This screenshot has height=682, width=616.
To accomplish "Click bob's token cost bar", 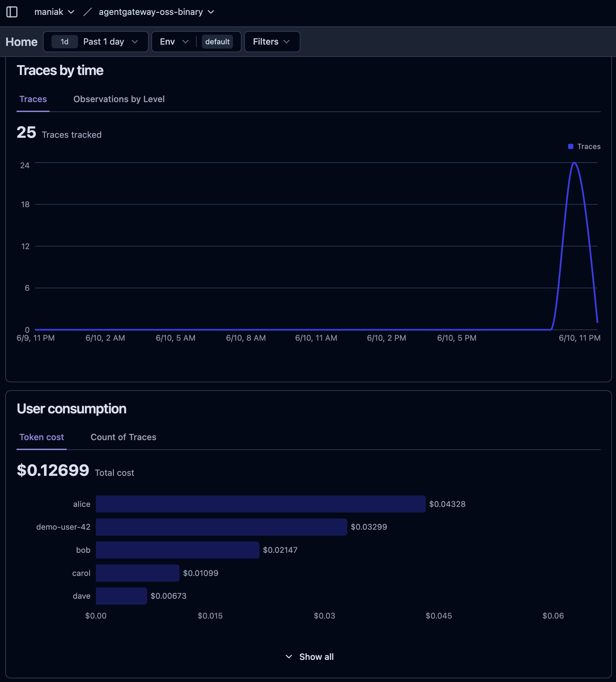I will (x=177, y=550).
